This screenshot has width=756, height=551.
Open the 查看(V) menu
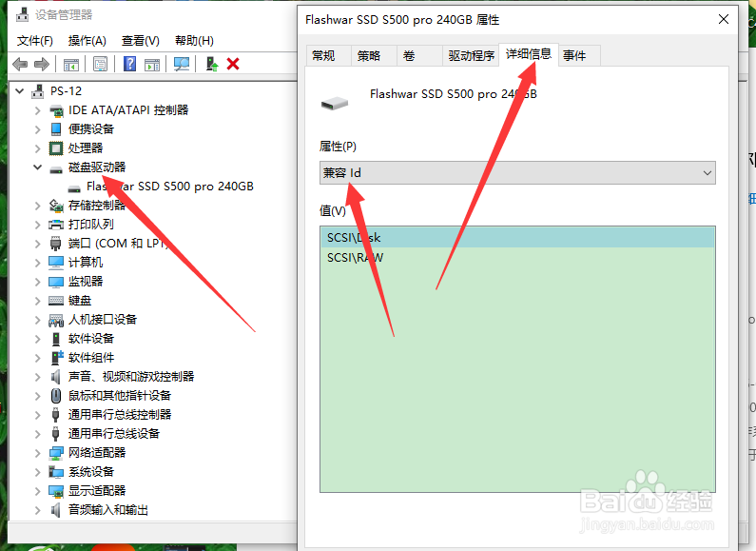141,41
